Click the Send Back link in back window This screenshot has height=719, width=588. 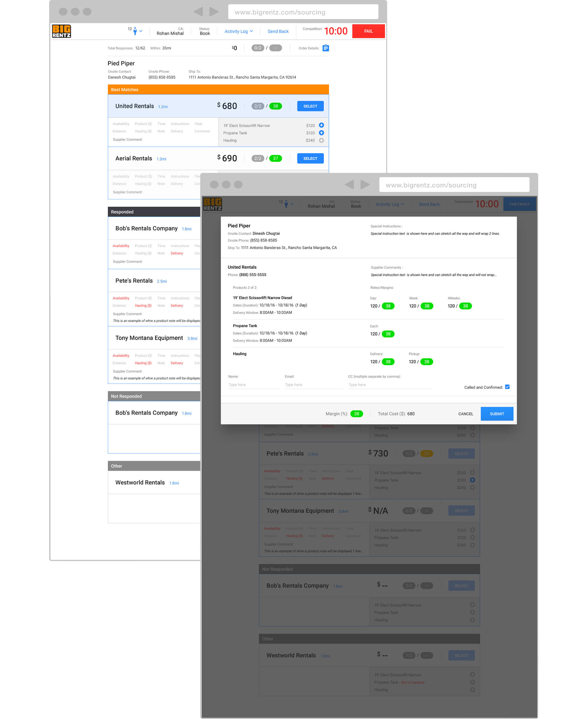pyautogui.click(x=278, y=31)
